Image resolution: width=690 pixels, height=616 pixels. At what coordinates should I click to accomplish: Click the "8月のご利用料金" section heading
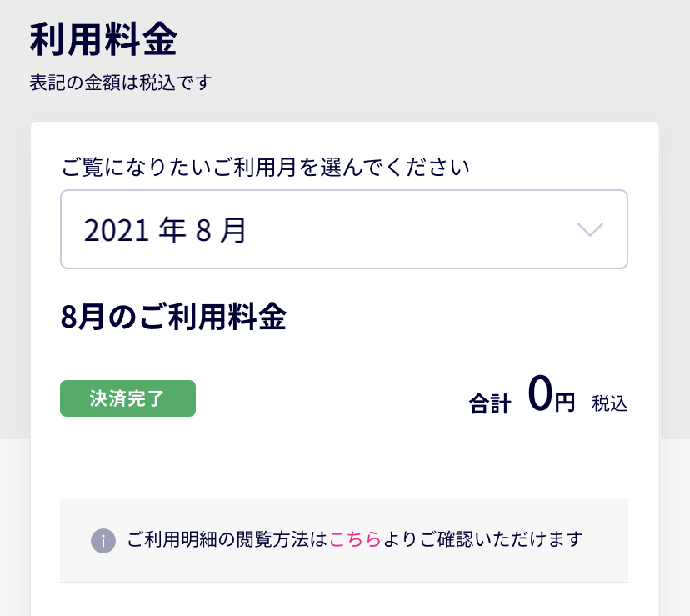(x=173, y=318)
